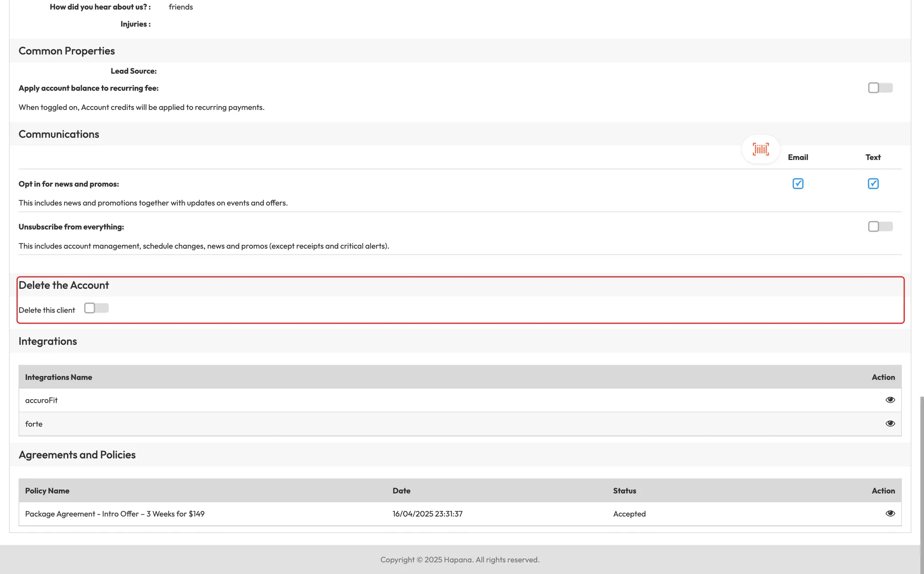View the Package Agreement policy
This screenshot has width=924, height=574.
coord(890,514)
